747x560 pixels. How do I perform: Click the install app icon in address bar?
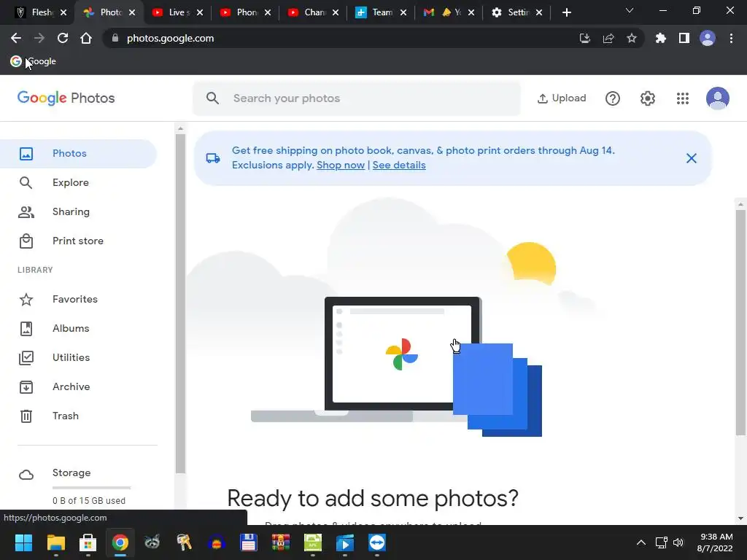(x=585, y=38)
